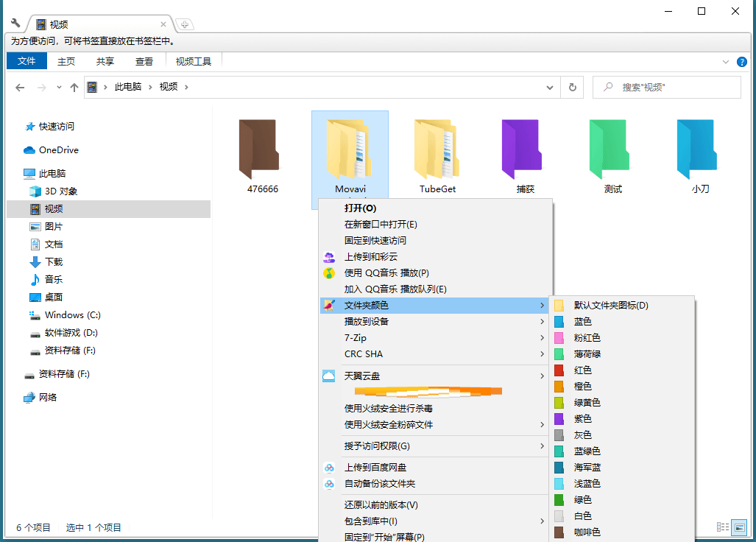Open the address bar history dropdown arrow
This screenshot has height=542, width=756.
click(x=549, y=87)
